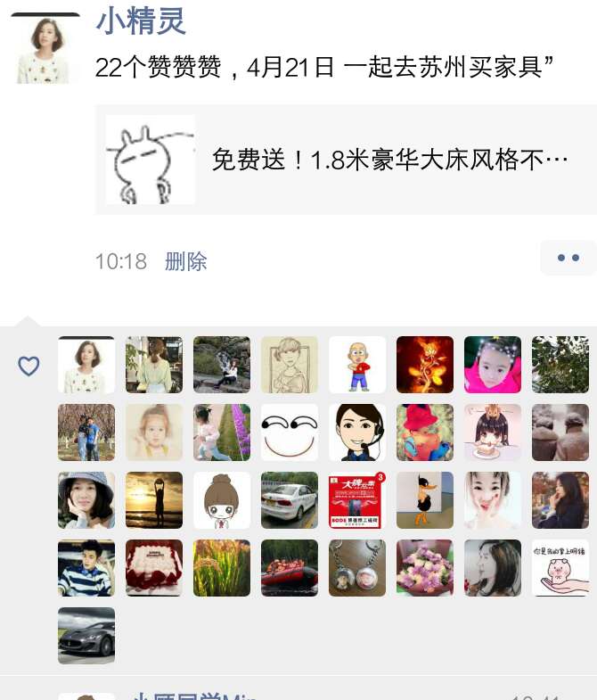Open the red 大牌 poster avatar
This screenshot has height=700, width=597.
tap(357, 500)
